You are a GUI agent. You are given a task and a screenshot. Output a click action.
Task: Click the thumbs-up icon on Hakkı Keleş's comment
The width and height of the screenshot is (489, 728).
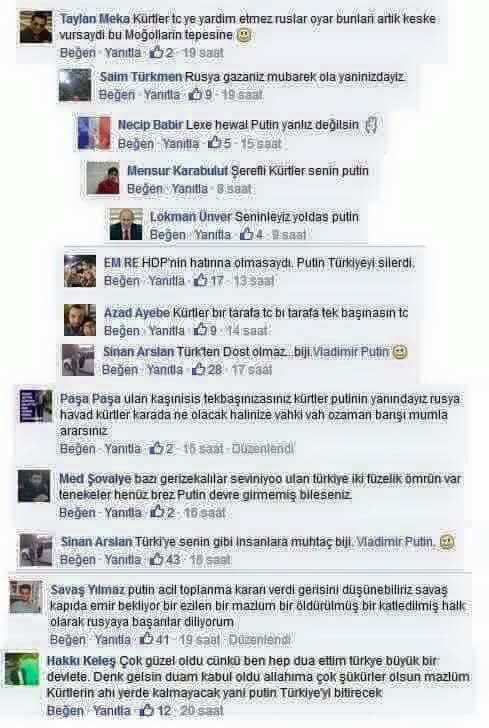[147, 710]
